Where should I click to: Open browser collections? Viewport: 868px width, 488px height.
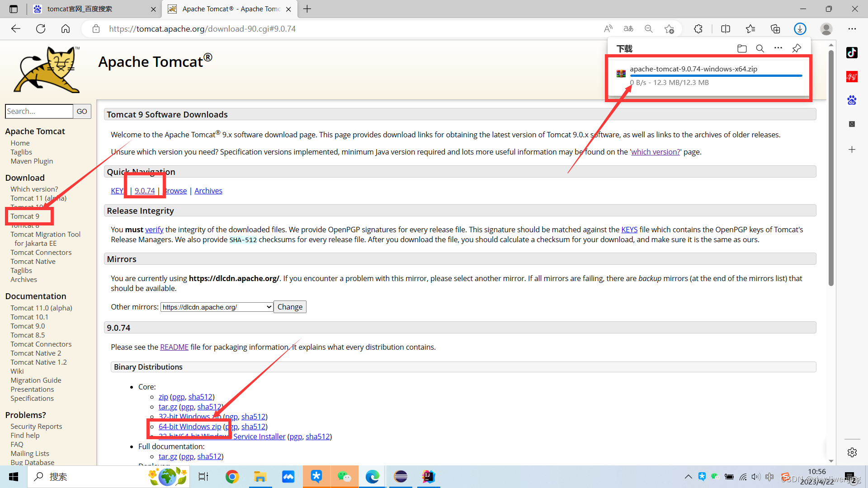coord(775,28)
